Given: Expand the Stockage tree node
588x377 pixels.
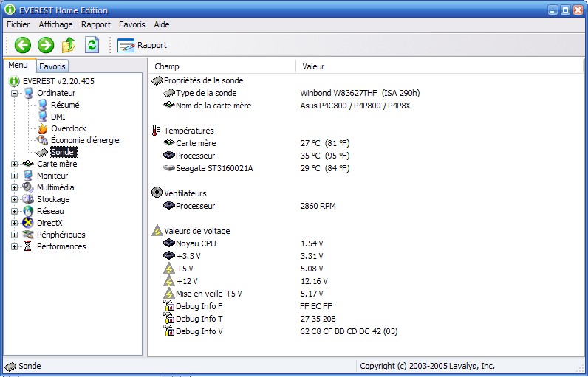Looking at the screenshot, I should (15, 199).
